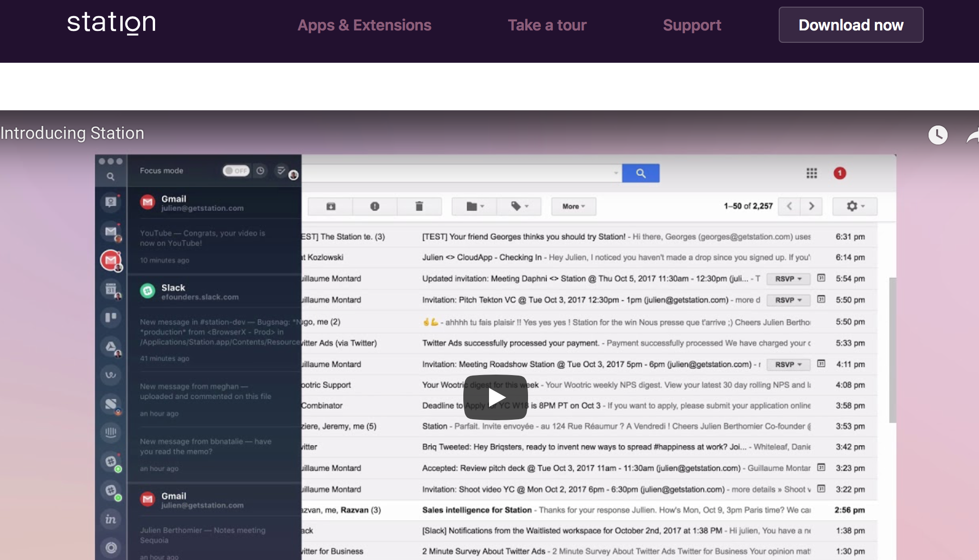Select the Gmail header in notification panel
This screenshot has height=560, width=979.
(215, 203)
